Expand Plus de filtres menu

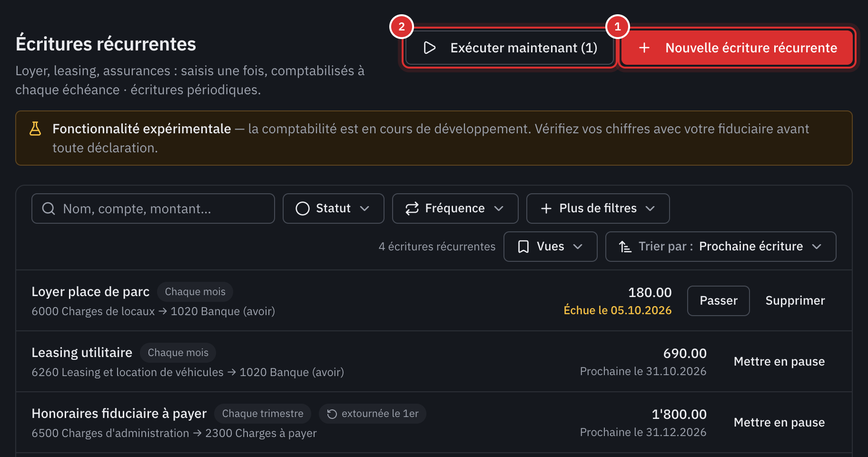[x=598, y=209]
